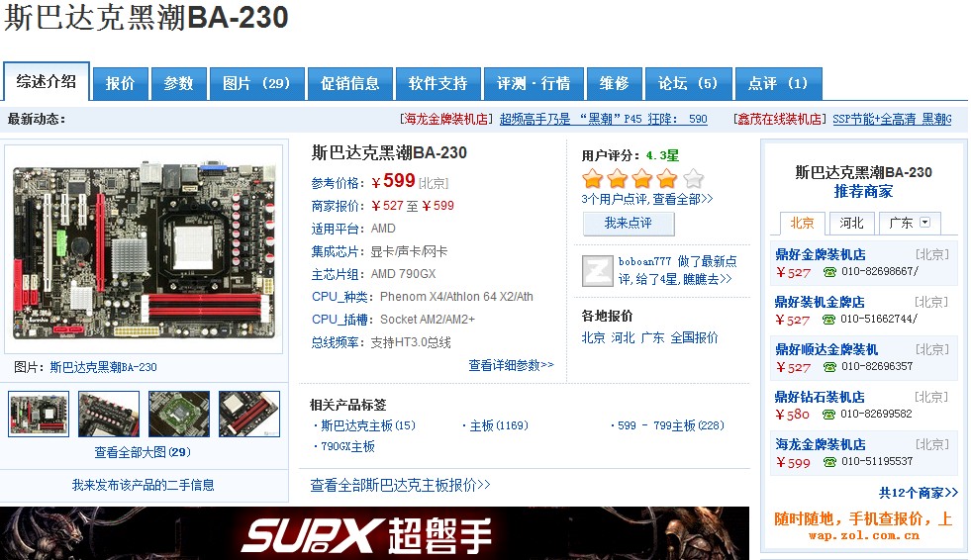The height and width of the screenshot is (560, 971).
Task: Open 共12个商家>> link
Action: 919,493
